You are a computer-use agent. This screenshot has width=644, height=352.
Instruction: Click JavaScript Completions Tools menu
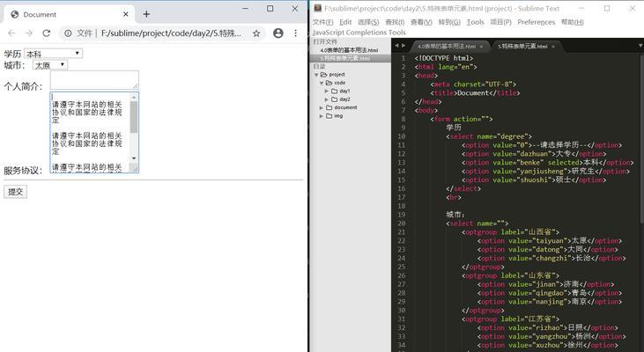(x=359, y=33)
